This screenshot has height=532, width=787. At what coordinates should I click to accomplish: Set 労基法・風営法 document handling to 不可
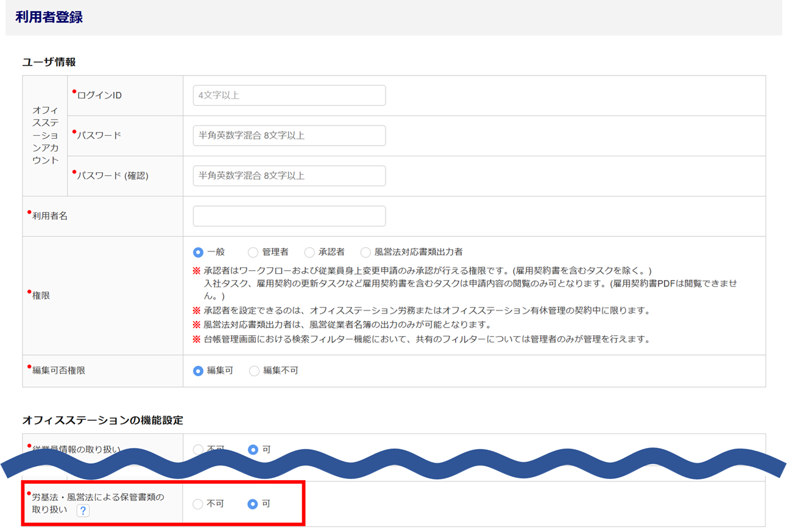point(198,504)
